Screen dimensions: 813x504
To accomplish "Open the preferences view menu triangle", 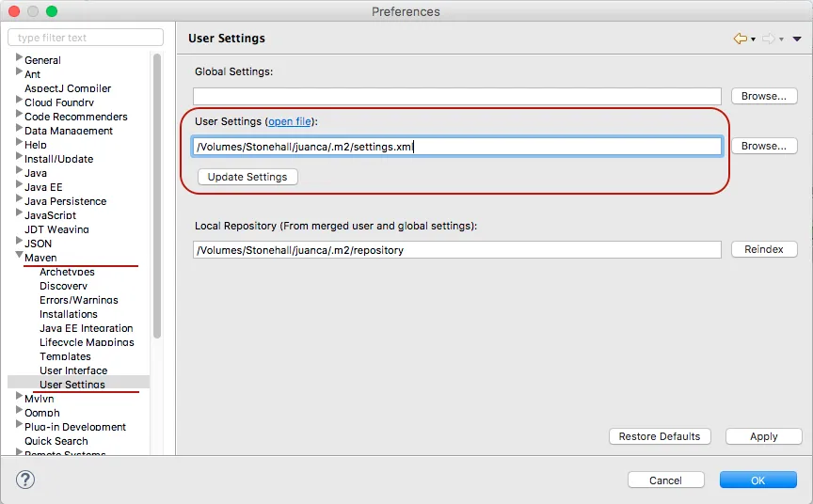I will point(797,39).
